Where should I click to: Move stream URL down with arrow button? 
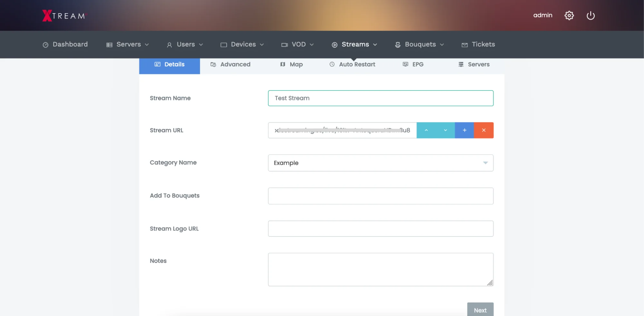[x=445, y=130]
